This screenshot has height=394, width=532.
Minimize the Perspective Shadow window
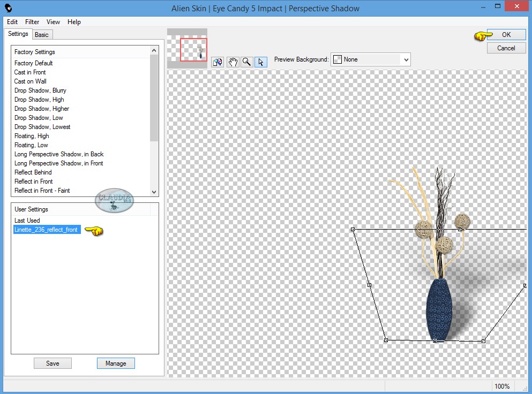(x=483, y=6)
